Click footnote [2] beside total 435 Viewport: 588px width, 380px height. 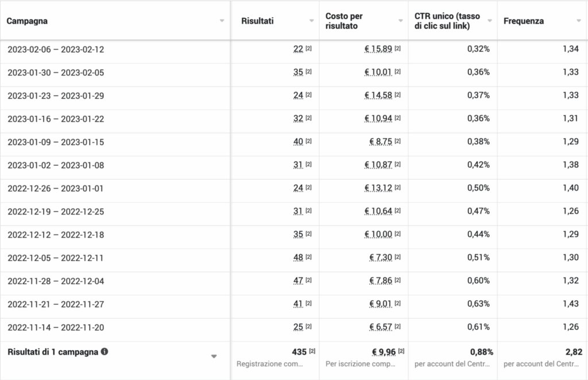(312, 351)
